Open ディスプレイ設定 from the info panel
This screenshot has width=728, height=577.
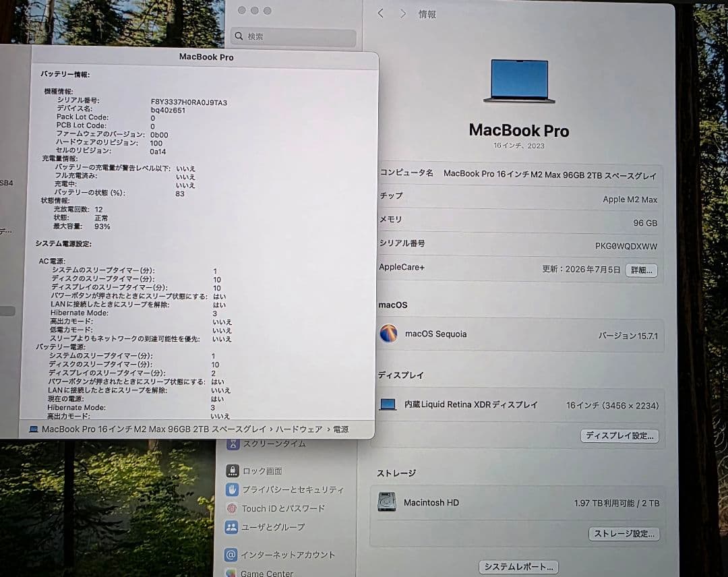619,435
